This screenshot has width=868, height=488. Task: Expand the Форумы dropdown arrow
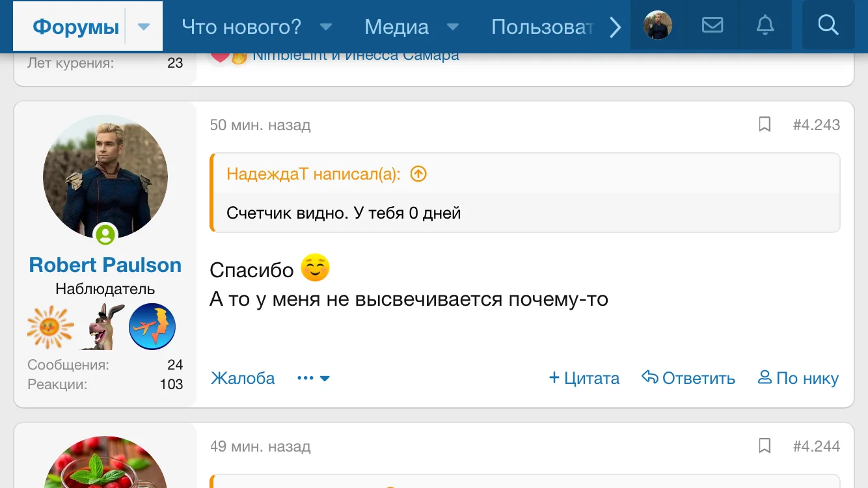[x=144, y=27]
